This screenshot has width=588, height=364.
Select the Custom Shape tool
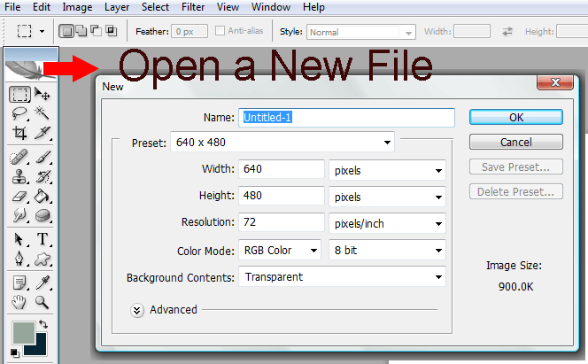(43, 259)
